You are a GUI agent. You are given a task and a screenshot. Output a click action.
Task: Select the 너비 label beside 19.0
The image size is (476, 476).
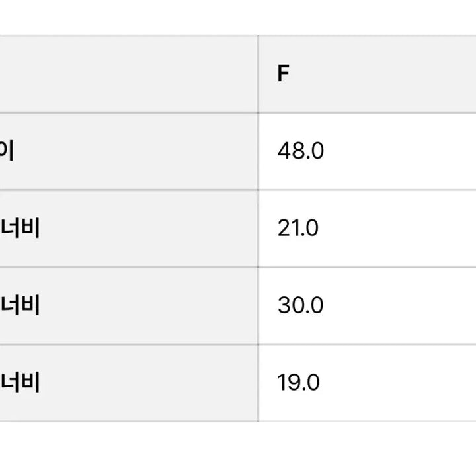tap(20, 383)
